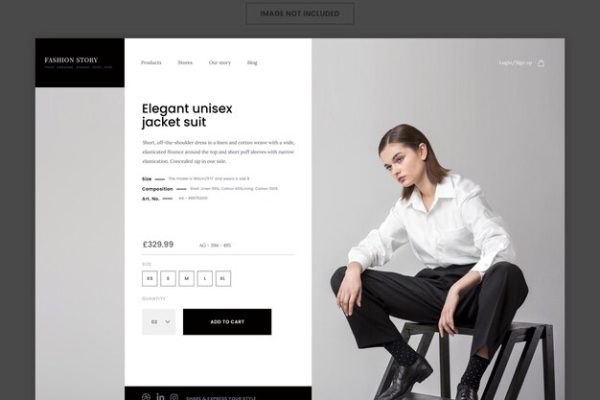Open the Products menu item
The height and width of the screenshot is (400, 600).
coord(151,62)
